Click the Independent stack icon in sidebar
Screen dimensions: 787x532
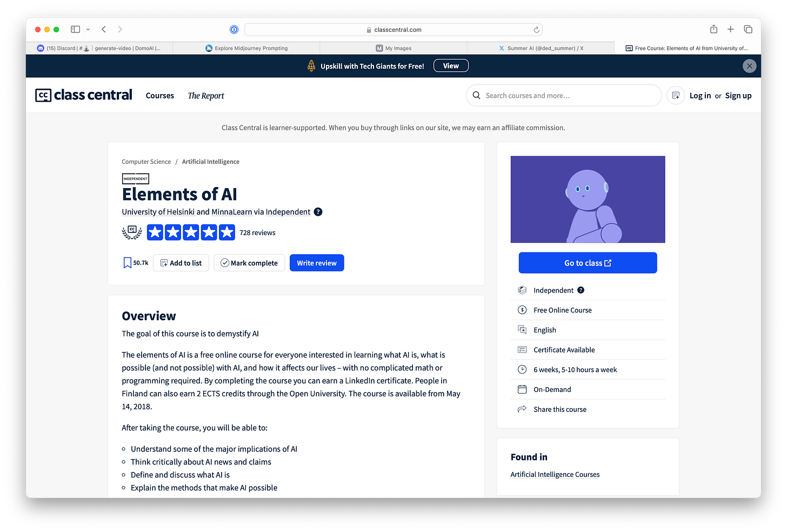point(522,290)
